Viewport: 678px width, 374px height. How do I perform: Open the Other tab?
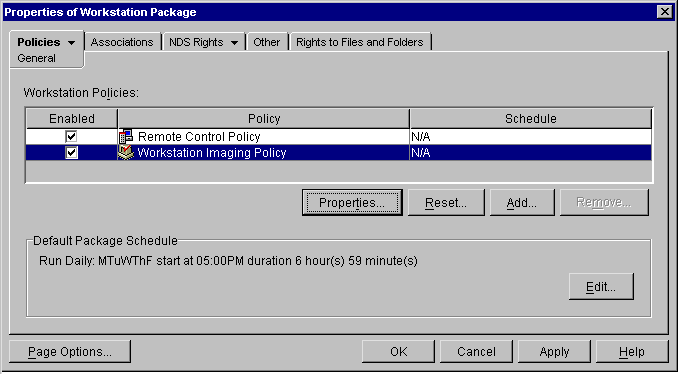[267, 42]
